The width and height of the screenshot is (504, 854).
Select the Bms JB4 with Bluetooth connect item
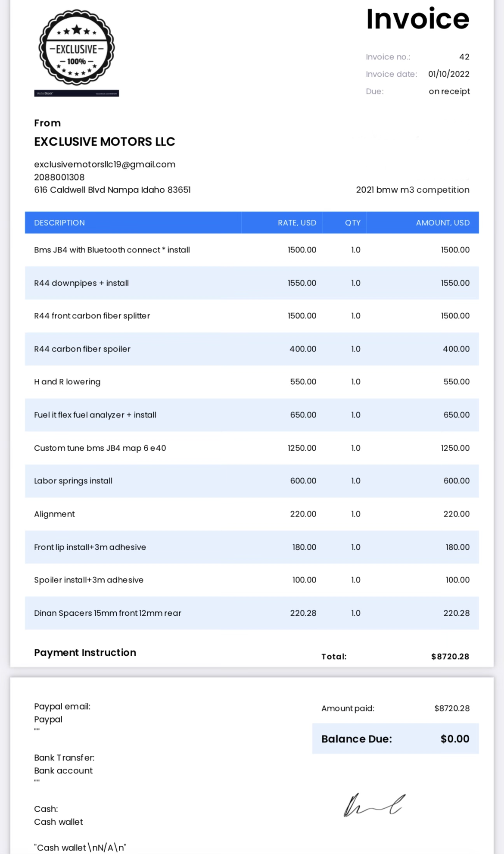112,250
